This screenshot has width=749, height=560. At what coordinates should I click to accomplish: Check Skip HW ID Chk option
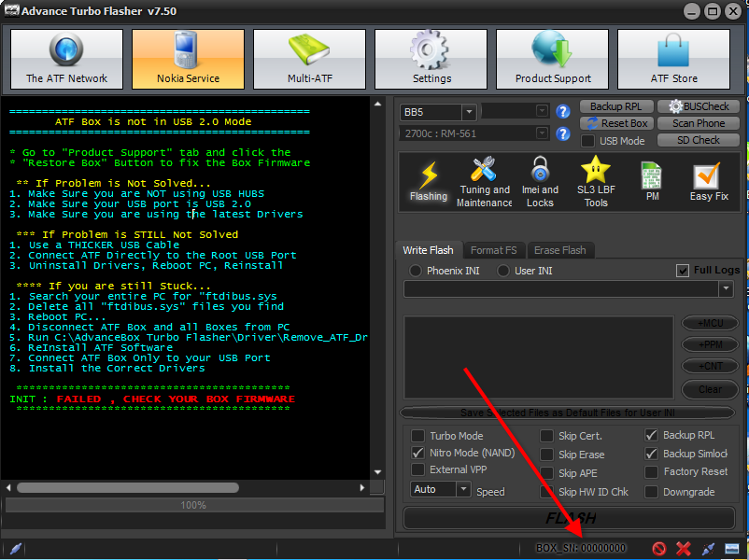click(546, 492)
